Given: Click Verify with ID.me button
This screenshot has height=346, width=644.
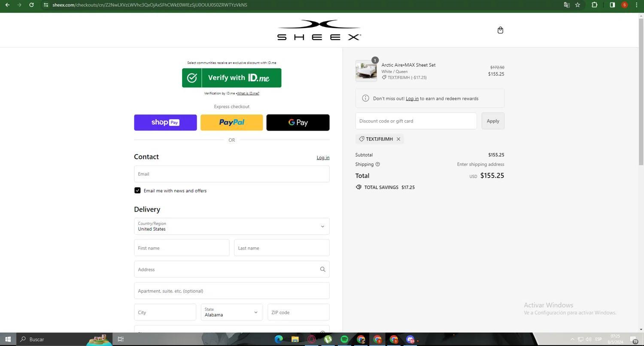Looking at the screenshot, I should [231, 78].
